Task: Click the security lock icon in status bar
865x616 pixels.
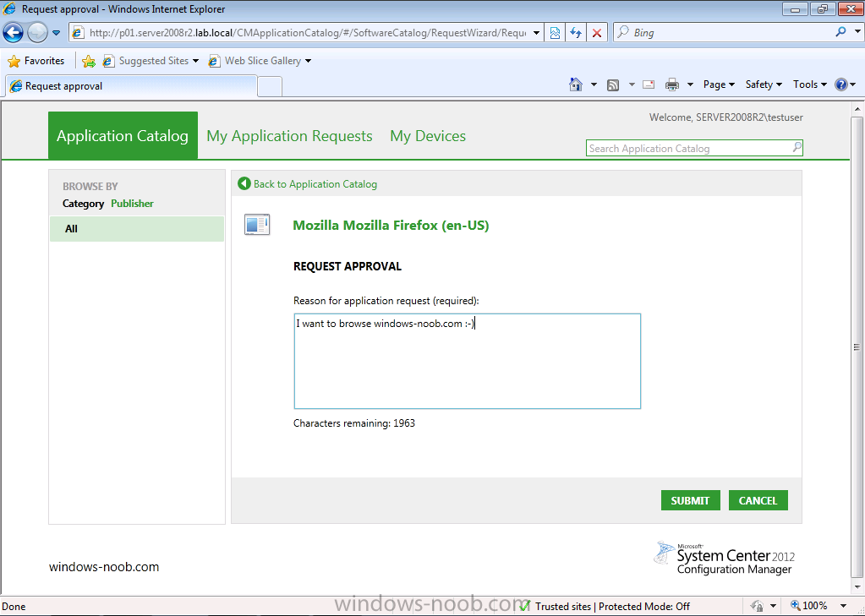Action: click(757, 606)
